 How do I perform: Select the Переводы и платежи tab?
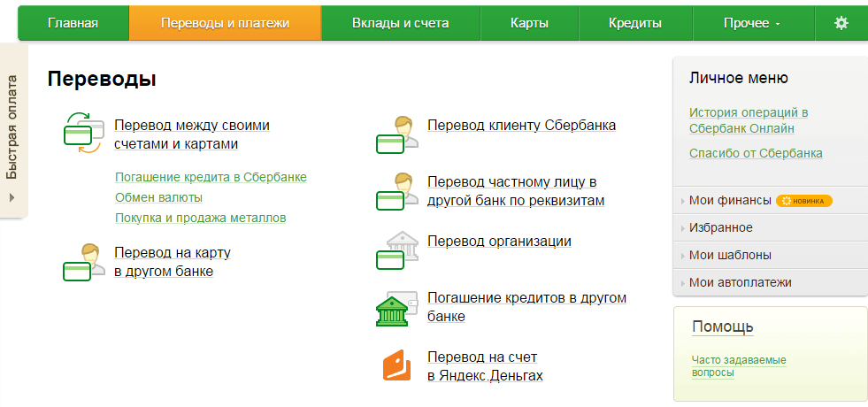(226, 23)
